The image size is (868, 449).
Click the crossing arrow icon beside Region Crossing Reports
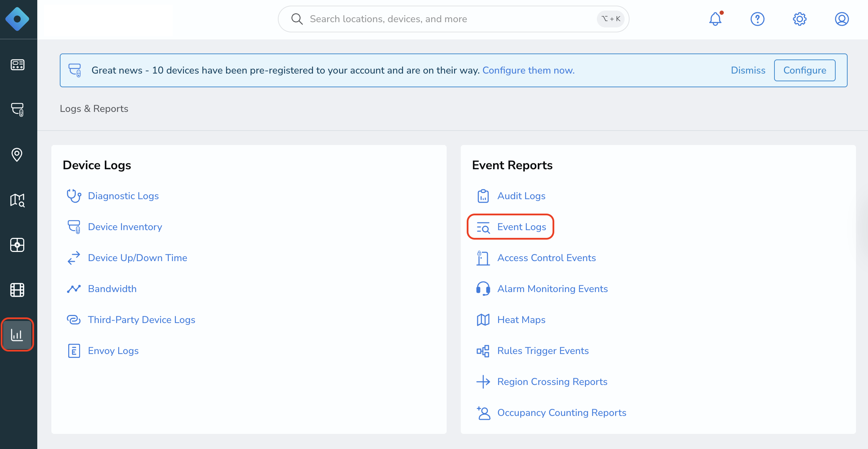483,382
